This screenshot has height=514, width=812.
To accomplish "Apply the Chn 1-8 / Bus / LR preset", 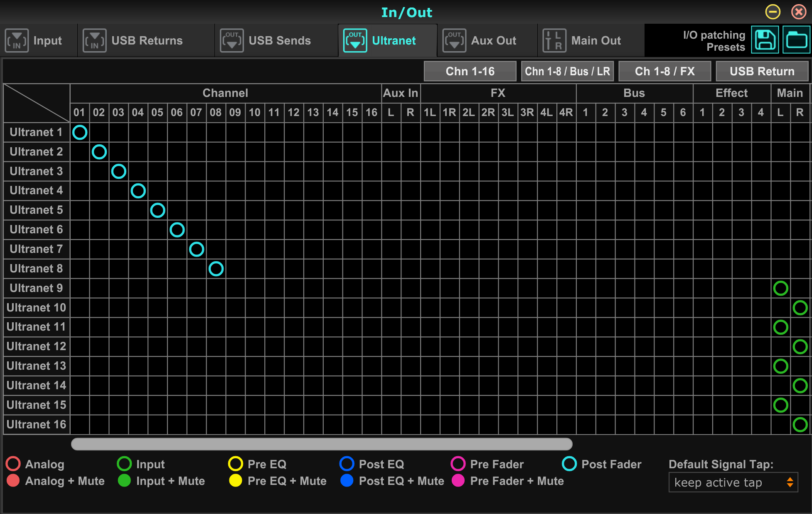I will point(567,72).
